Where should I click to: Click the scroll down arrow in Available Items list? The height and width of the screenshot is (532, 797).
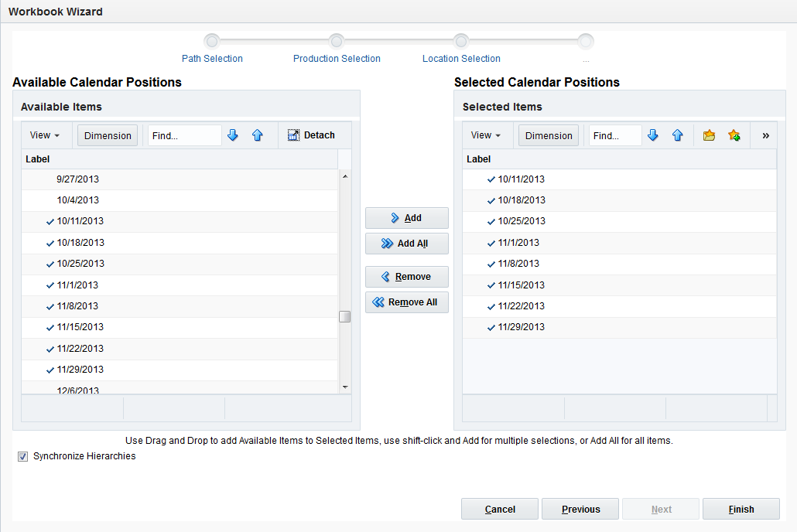[x=345, y=387]
